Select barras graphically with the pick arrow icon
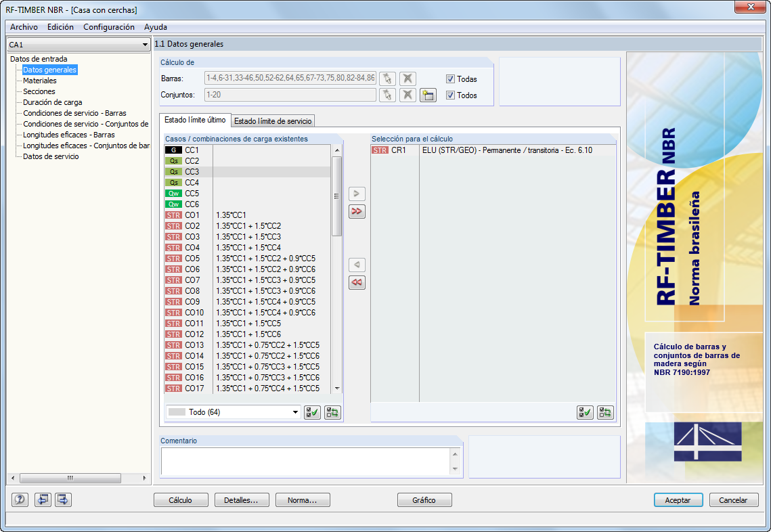 [388, 79]
